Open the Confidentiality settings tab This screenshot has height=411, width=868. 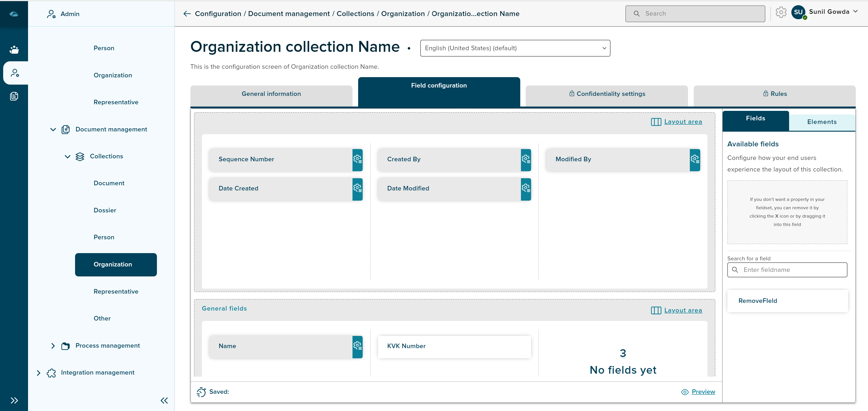(x=607, y=94)
